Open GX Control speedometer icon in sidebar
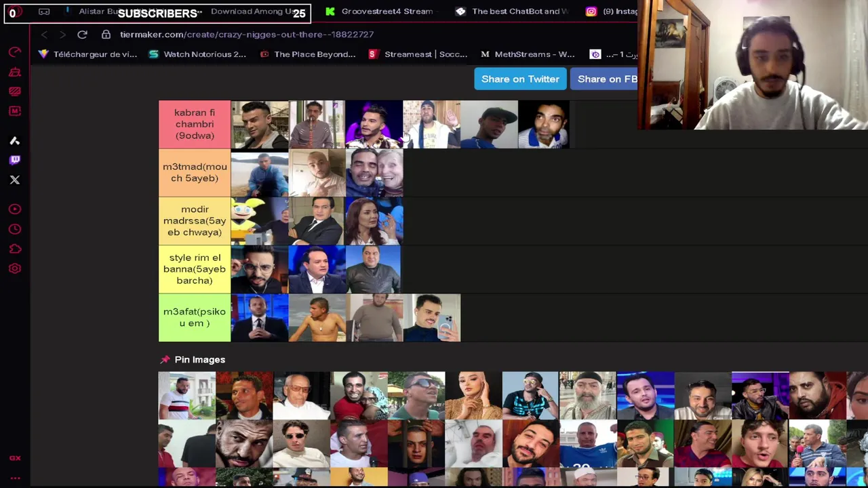Screen dimensions: 868x488 [x=15, y=52]
